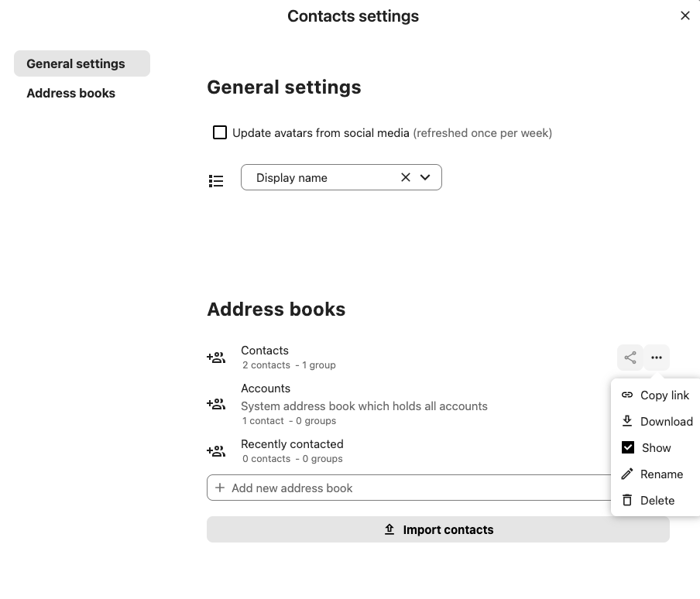Enable Update avatars from social media
This screenshot has width=700, height=599.
point(220,132)
